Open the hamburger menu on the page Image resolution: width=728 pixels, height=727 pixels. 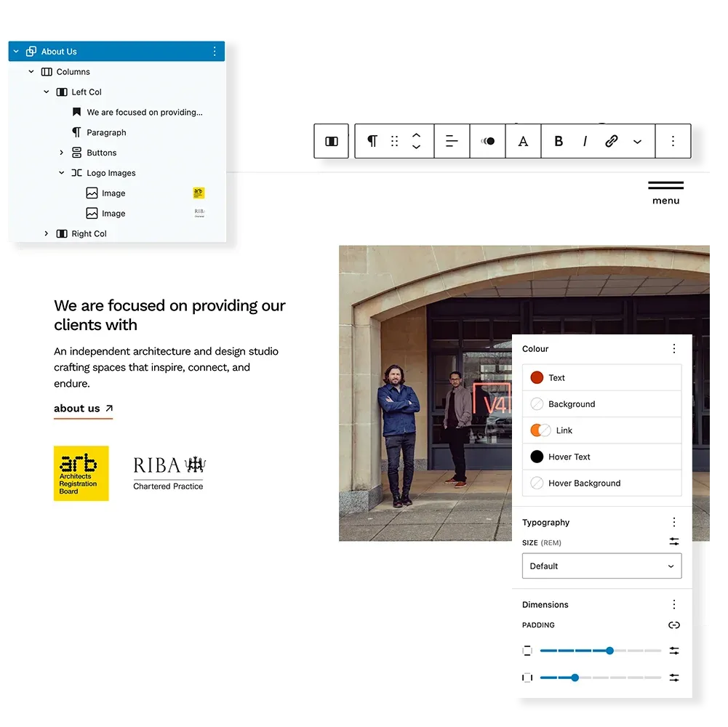[665, 193]
